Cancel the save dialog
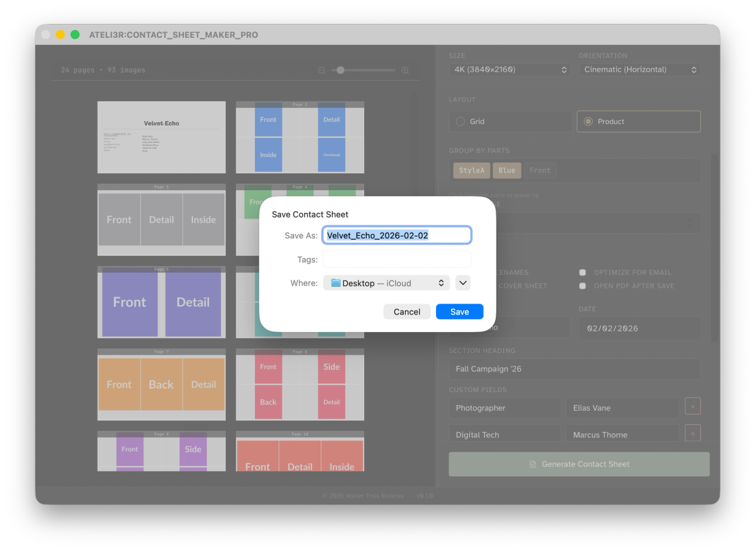This screenshot has height=552, width=756. [407, 311]
